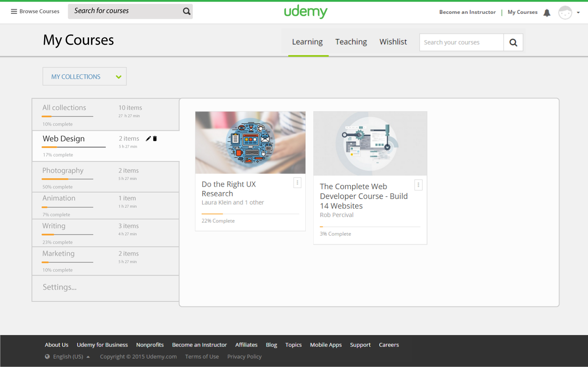Click the 3% Complete progress bar
588x367 pixels.
370,227
